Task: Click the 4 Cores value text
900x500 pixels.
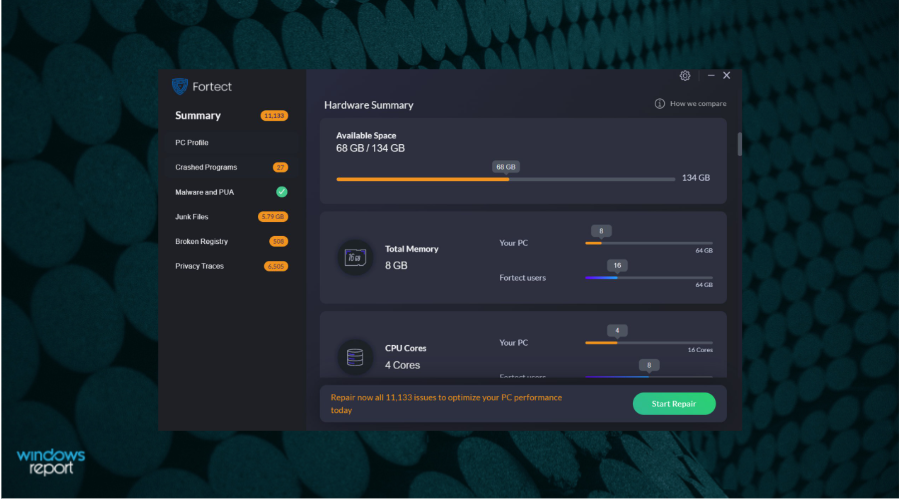Action: [402, 366]
